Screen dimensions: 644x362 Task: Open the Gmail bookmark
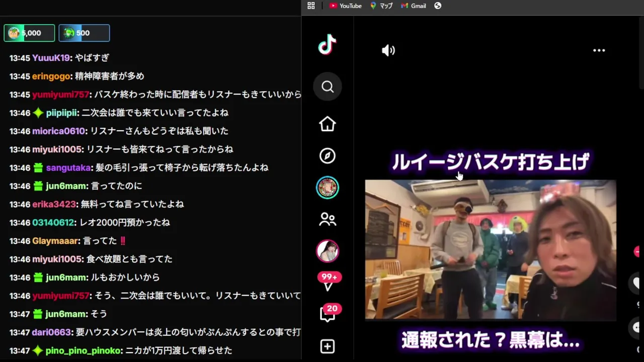(x=414, y=6)
